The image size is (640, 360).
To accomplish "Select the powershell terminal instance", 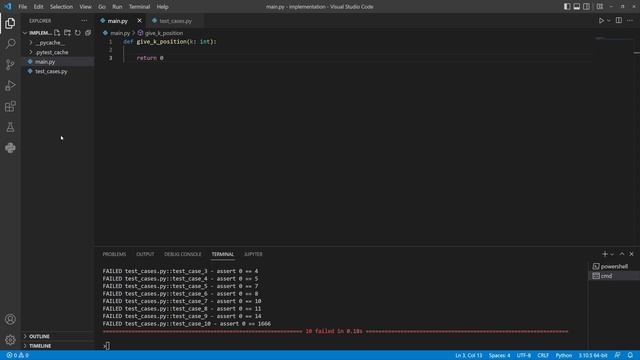I will 613,266.
